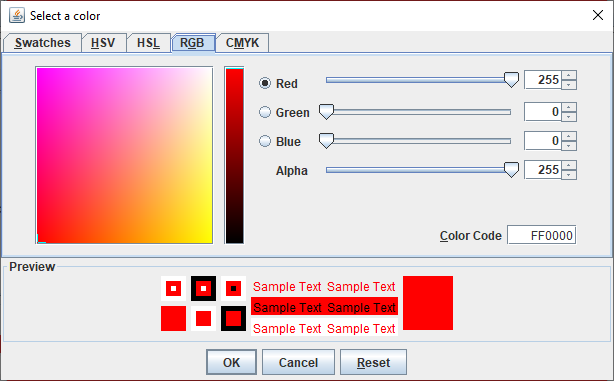Confirm the color with OK button
The height and width of the screenshot is (381, 614).
click(x=231, y=362)
